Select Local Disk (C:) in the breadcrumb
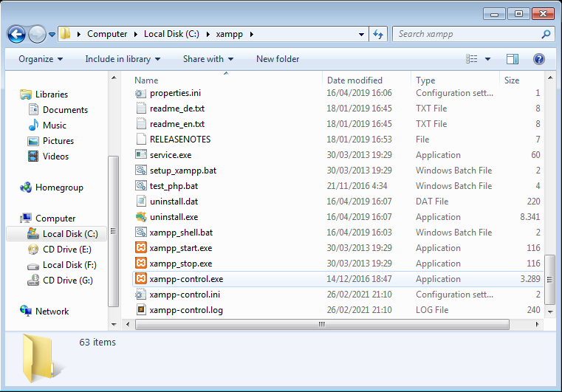This screenshot has height=392, width=562. coord(171,34)
